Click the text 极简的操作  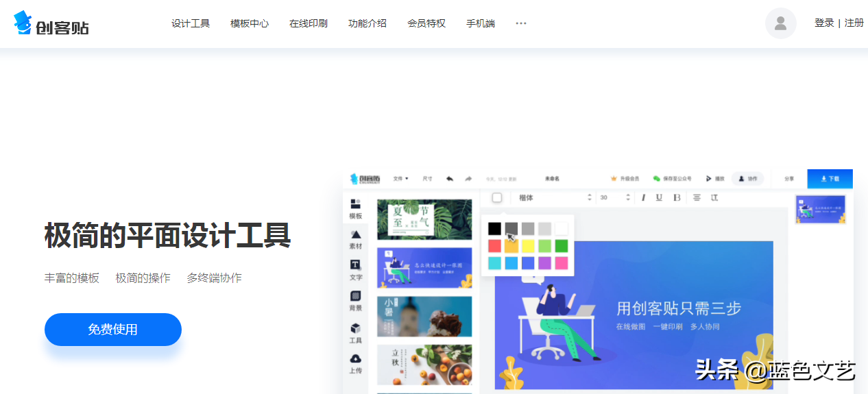tap(143, 278)
